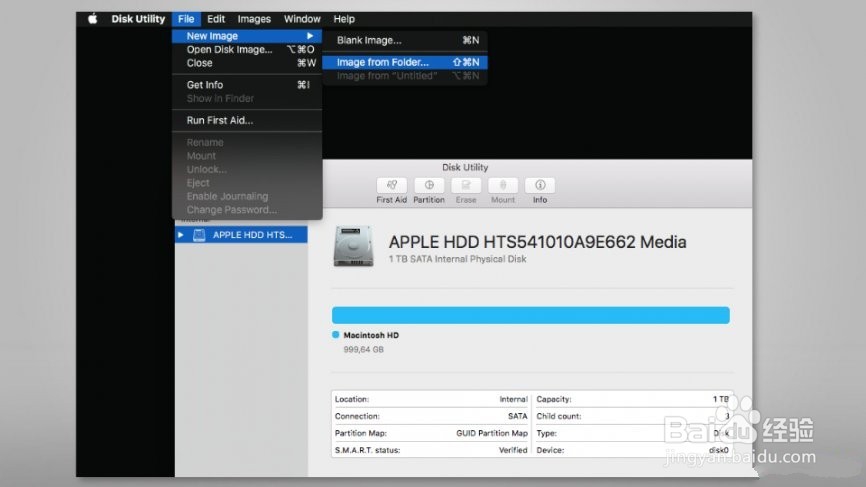Click the Connection SATA table row
866x487 pixels.
431,416
